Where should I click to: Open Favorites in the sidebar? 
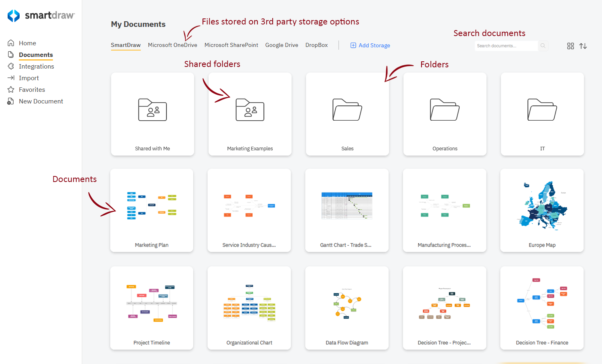[x=32, y=89]
